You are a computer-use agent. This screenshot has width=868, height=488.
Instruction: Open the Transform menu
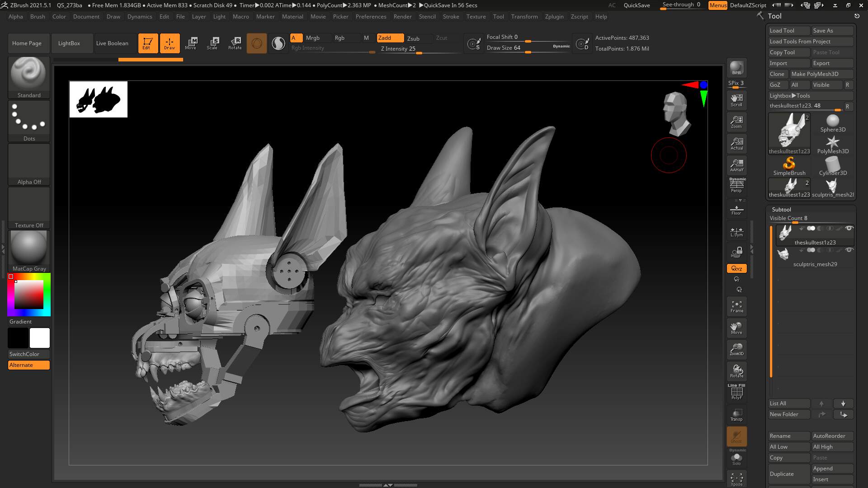pos(524,17)
